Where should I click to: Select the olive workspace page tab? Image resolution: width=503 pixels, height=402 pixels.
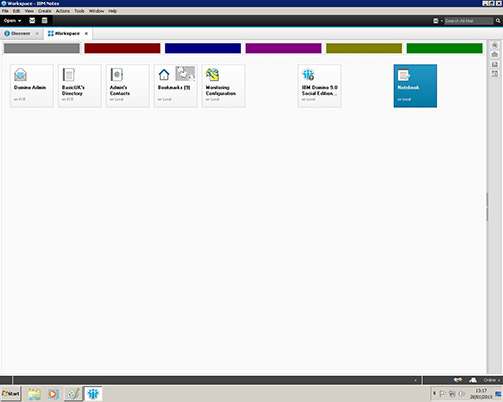pos(364,48)
